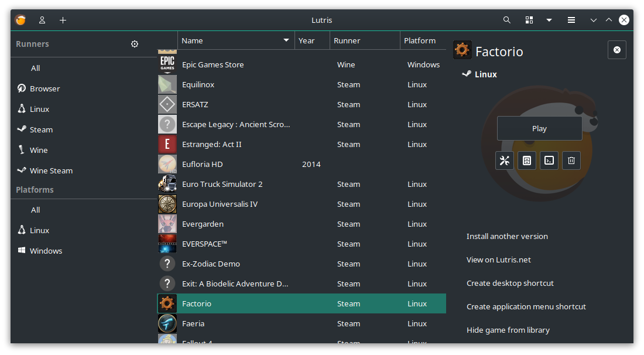Click Install another version

click(507, 236)
